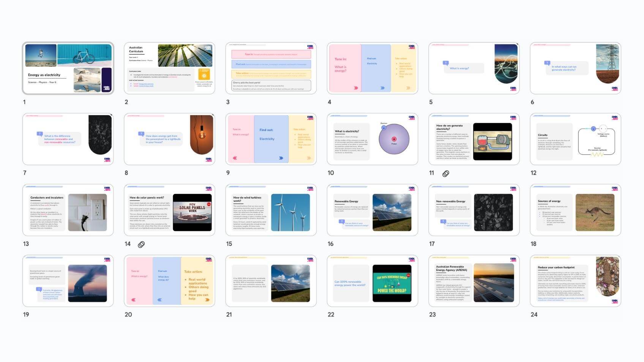644x362 pixels.
Task: Open 'Sources of energy' kangaroo slide
Action: coord(575,210)
